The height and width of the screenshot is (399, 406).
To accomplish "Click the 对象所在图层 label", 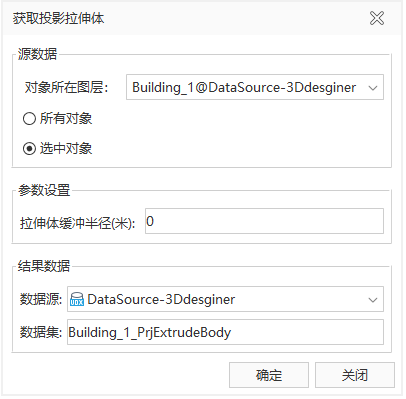I will 67,88.
